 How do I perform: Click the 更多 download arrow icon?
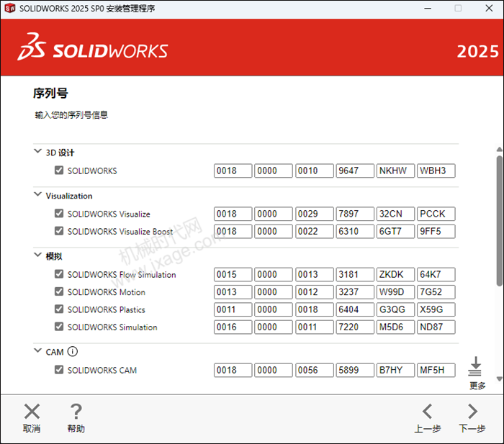point(475,366)
